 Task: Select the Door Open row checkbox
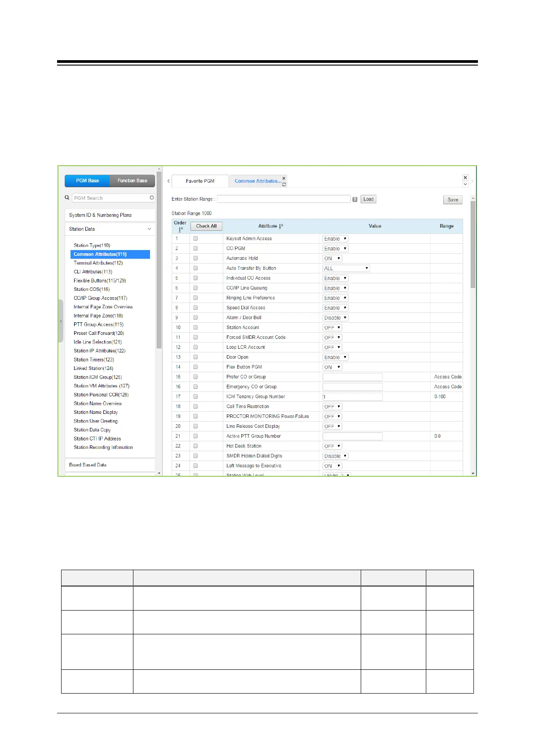[195, 357]
